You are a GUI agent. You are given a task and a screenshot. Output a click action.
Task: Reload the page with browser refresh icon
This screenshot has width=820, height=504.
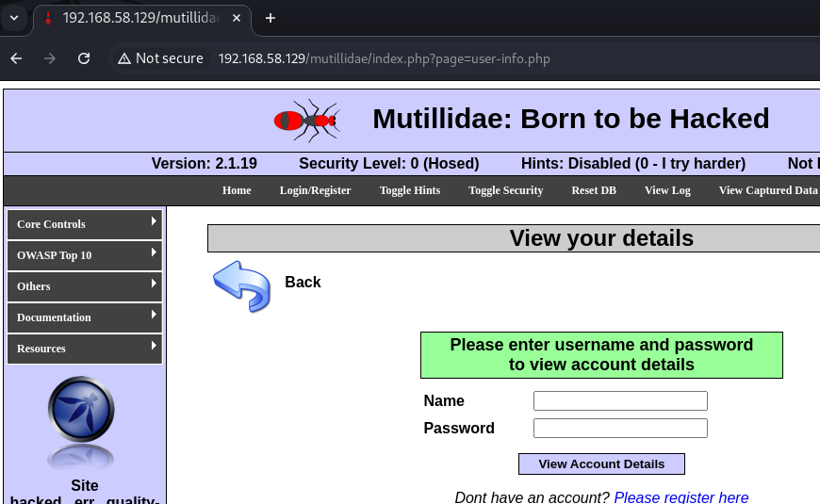point(84,58)
